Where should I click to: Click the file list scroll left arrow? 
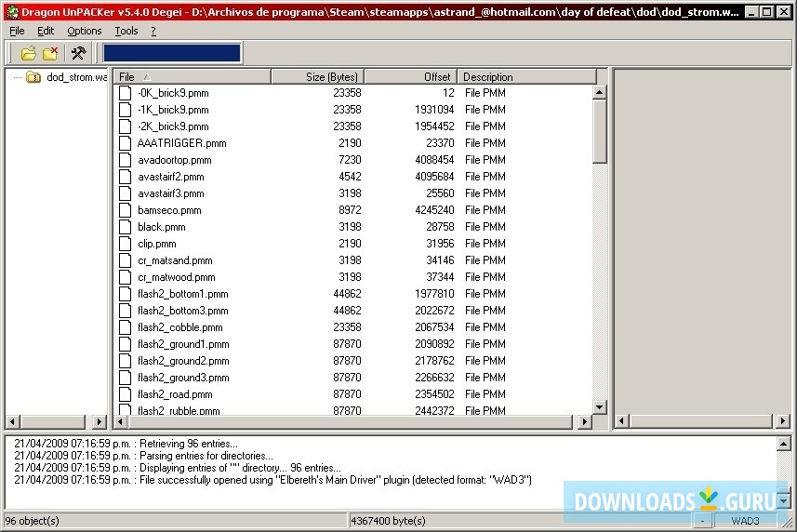121,421
